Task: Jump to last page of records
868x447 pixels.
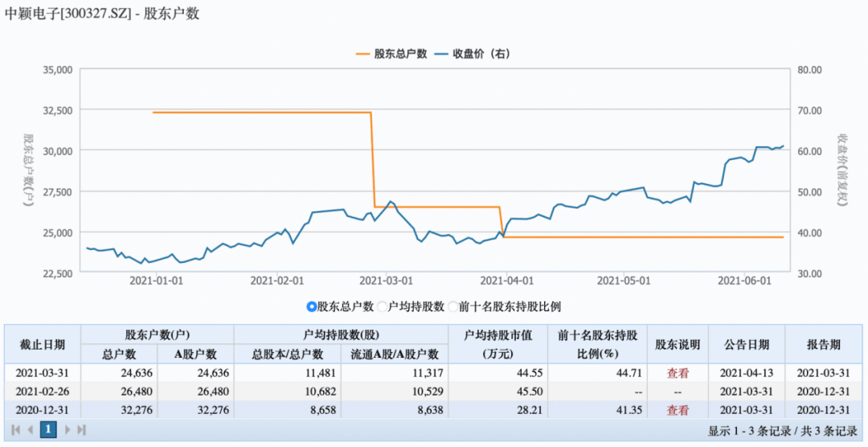Action: tap(81, 430)
